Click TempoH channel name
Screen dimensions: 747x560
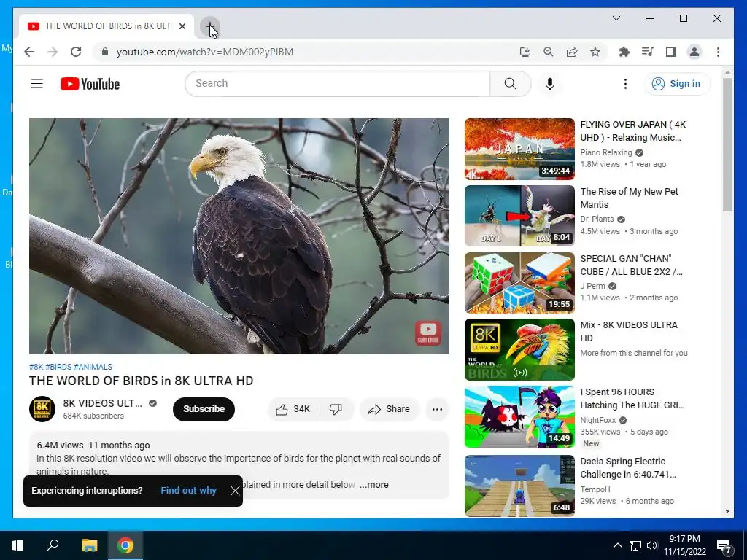[x=595, y=489]
